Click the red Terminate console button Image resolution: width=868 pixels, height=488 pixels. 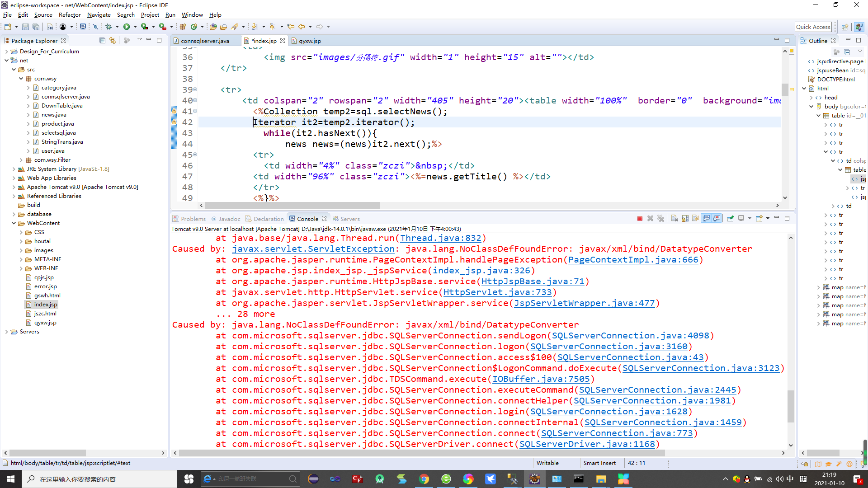tap(640, 219)
